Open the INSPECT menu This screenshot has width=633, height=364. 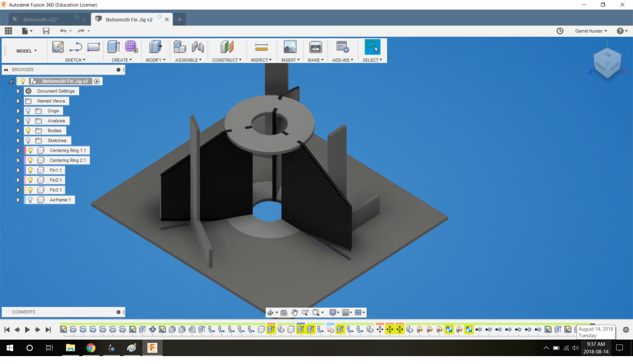pos(261,60)
